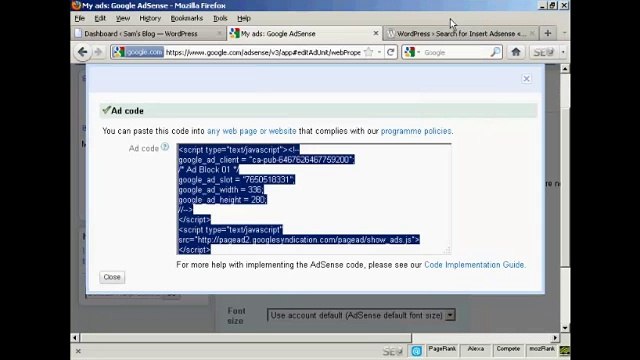The width and height of the screenshot is (640, 360).
Task: Reload the page with the refresh icon
Action: coord(391,52)
